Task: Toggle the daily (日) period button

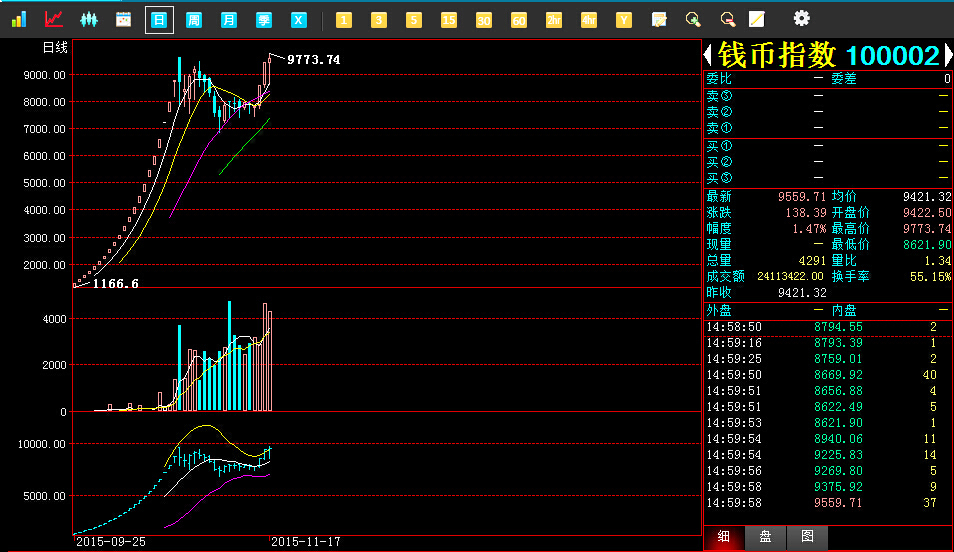Action: (x=159, y=19)
